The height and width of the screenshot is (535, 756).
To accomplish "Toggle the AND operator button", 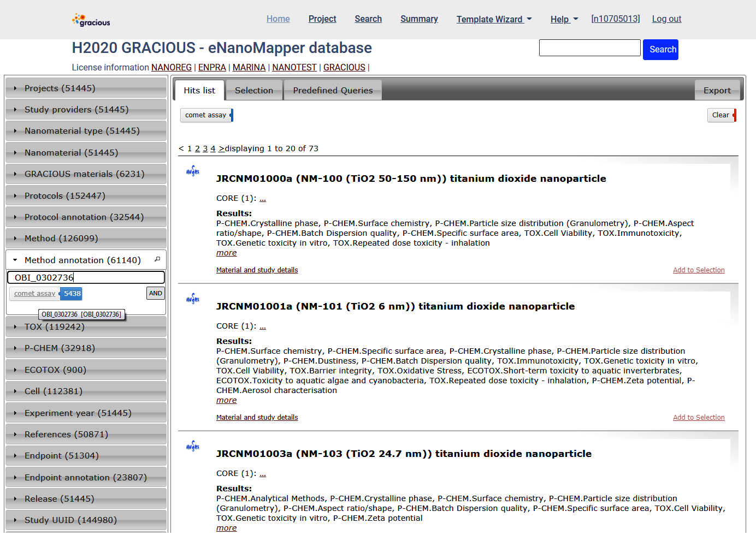I will coord(156,293).
